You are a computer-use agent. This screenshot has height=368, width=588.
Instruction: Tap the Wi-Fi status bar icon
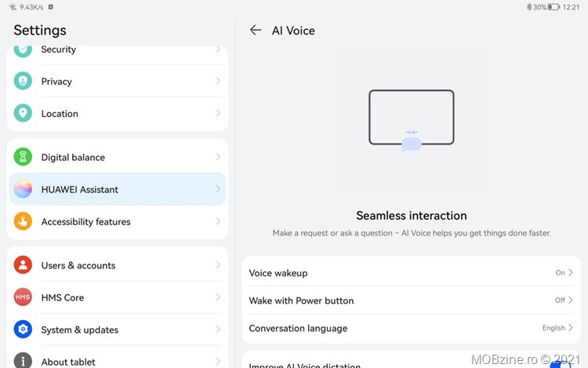tap(13, 7)
